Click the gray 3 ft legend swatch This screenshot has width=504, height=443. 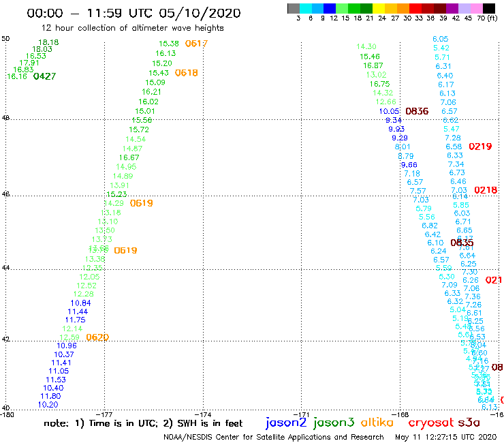tap(294, 8)
